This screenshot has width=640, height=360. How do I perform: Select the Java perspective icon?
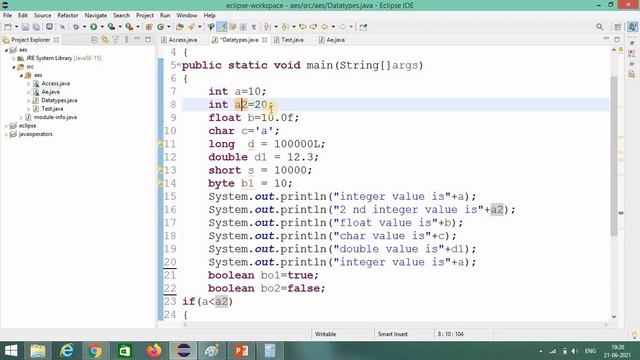pos(632,27)
